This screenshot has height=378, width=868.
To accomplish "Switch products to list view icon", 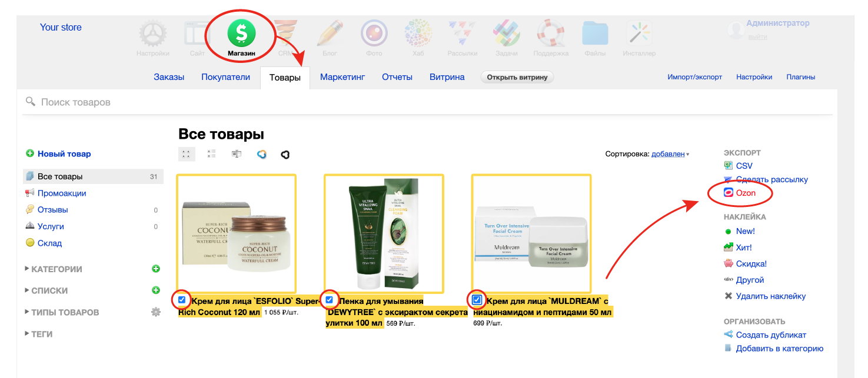I will [x=211, y=154].
